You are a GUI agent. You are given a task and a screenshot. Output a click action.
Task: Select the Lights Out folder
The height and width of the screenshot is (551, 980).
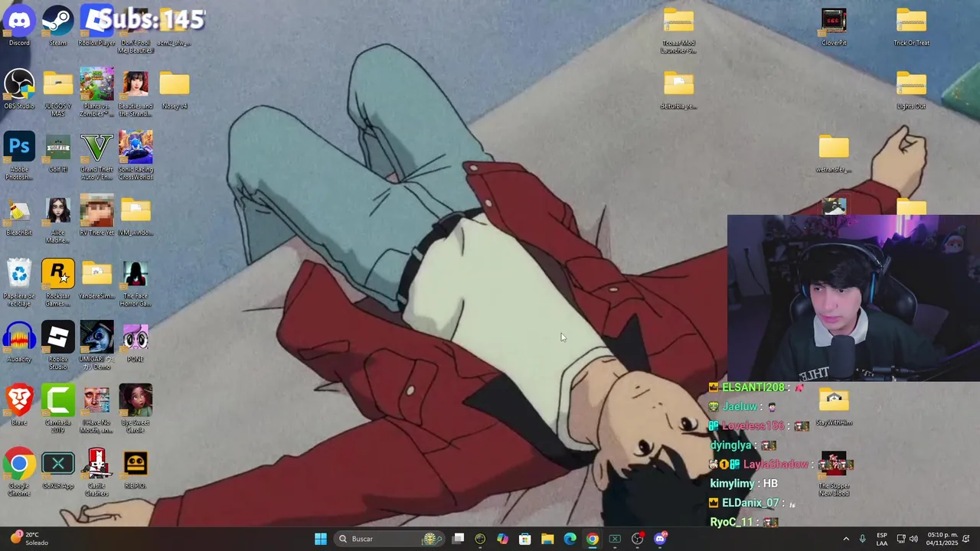[x=911, y=89]
